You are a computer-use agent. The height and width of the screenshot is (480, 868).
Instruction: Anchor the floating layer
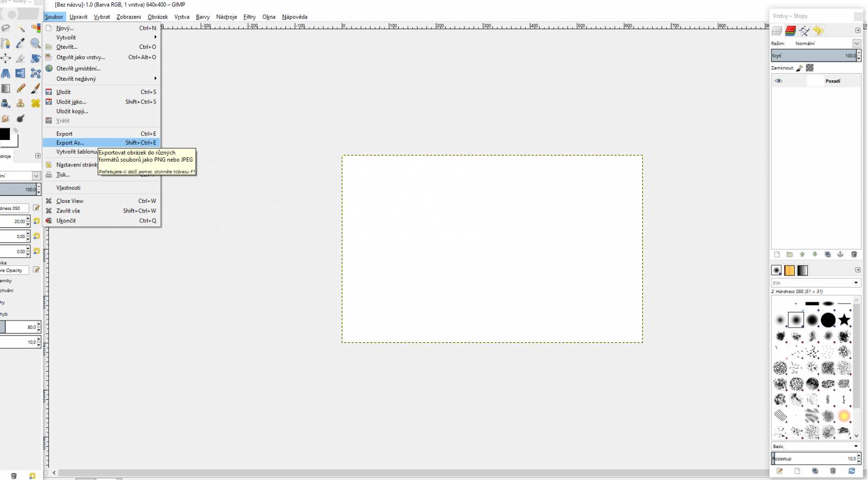840,254
